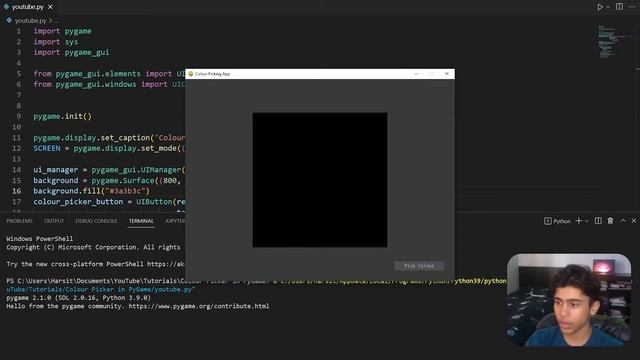
Task: Select the TERMINAL panel tab
Action: 141,221
